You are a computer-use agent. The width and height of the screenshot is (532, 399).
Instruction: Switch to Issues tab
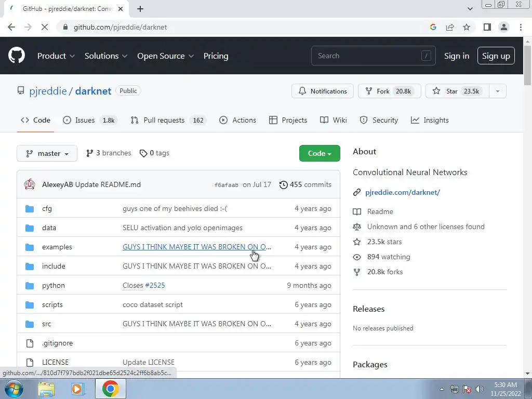[x=90, y=120]
